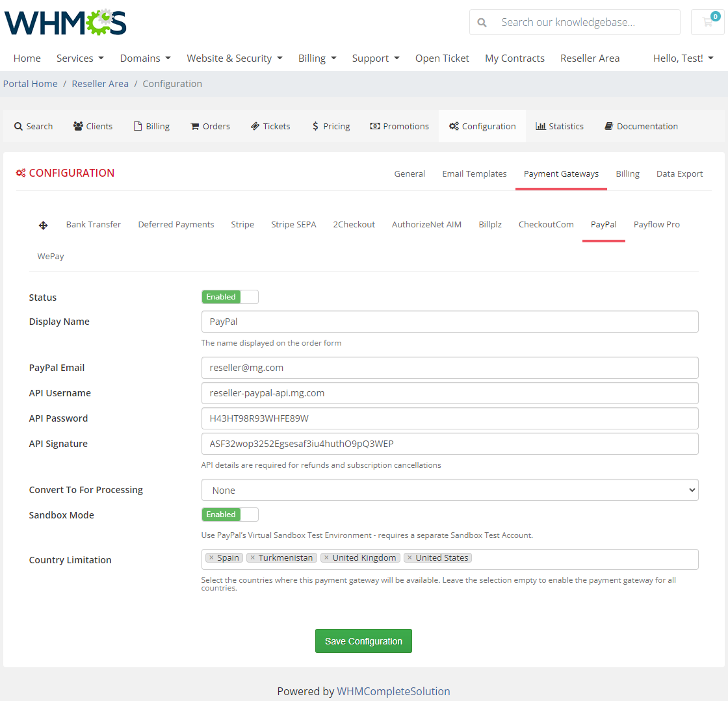Switch to the Email Templates tab
Screen dimensions: 728x701
(x=474, y=174)
